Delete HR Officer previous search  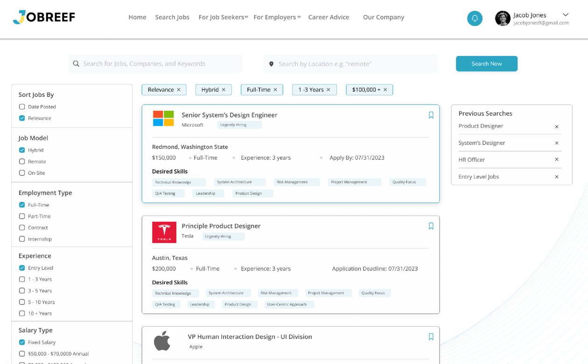click(557, 159)
